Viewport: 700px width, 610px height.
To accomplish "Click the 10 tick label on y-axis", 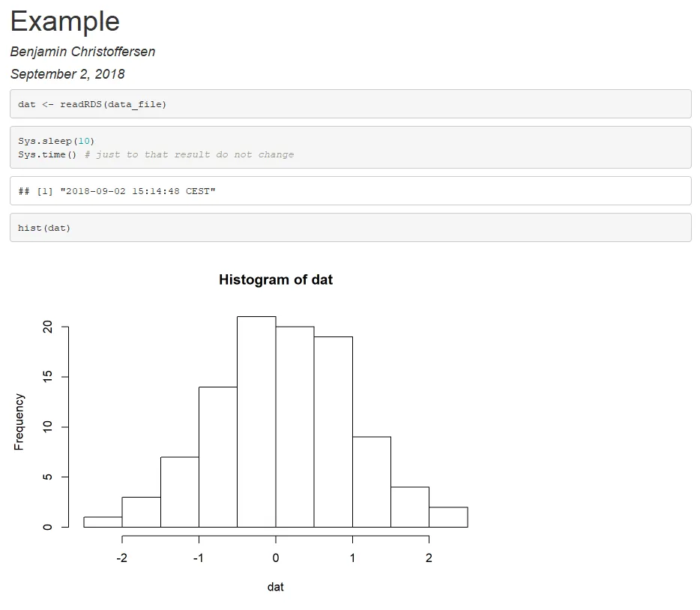I will 47,426.
